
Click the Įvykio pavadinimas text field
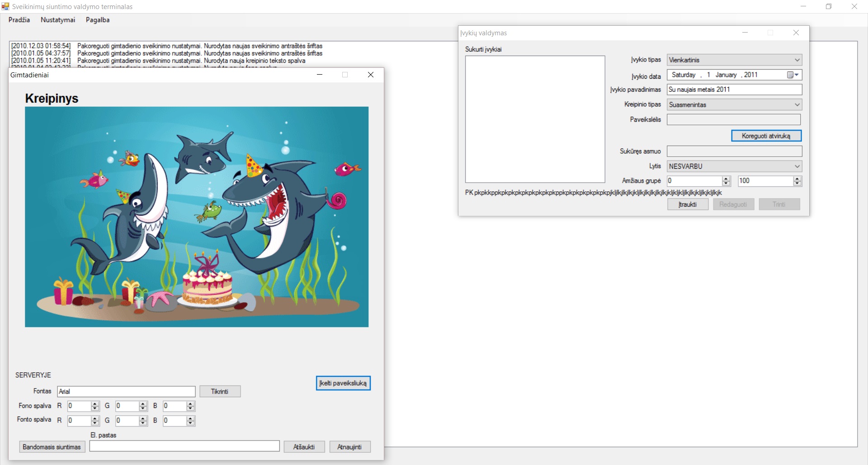pos(734,90)
